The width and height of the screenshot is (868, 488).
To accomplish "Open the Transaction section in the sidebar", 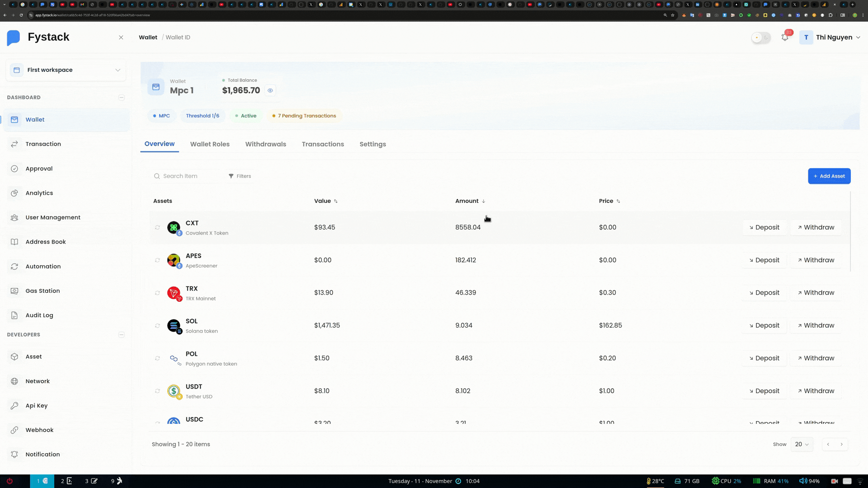I will 43,144.
